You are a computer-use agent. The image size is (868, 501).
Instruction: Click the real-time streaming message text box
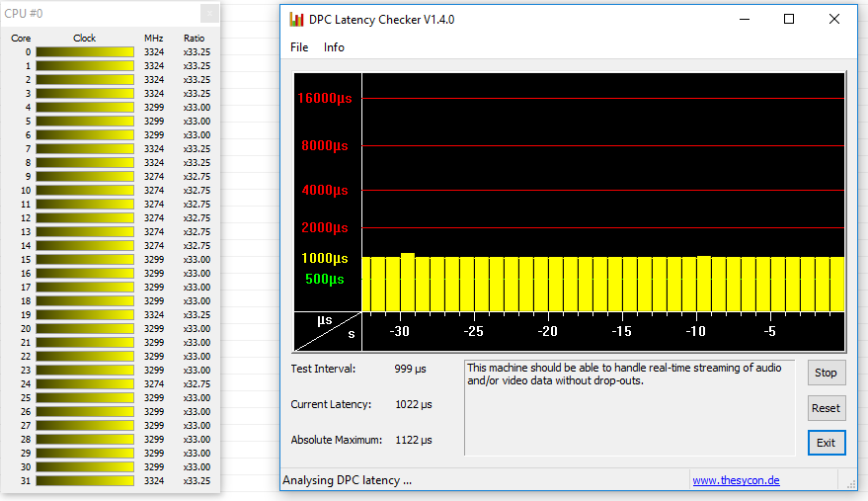(629, 407)
